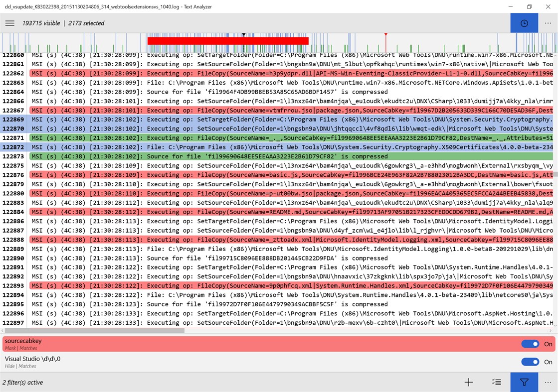Image resolution: width=558 pixels, height=392 pixels.
Task: Select log line 122883
Action: 278,203
